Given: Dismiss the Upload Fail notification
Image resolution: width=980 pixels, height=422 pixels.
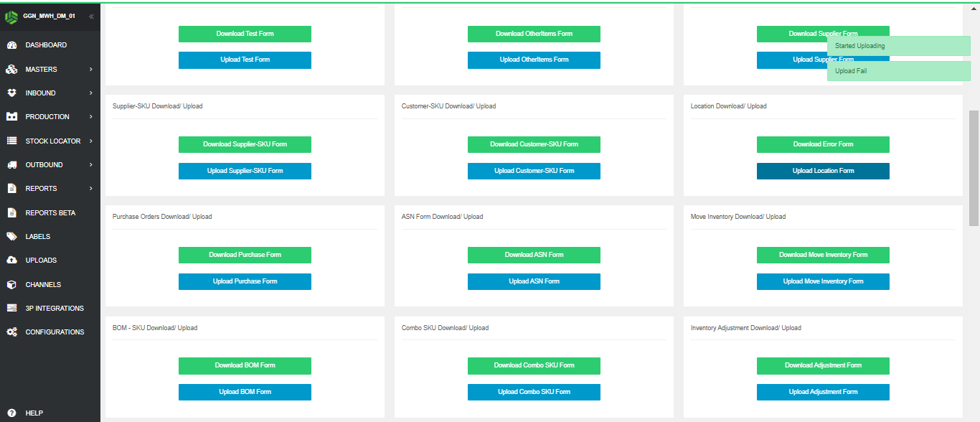Looking at the screenshot, I should pos(898,71).
